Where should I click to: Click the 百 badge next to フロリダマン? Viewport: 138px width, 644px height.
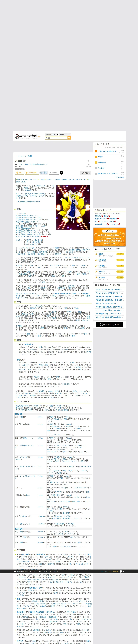point(119,224)
